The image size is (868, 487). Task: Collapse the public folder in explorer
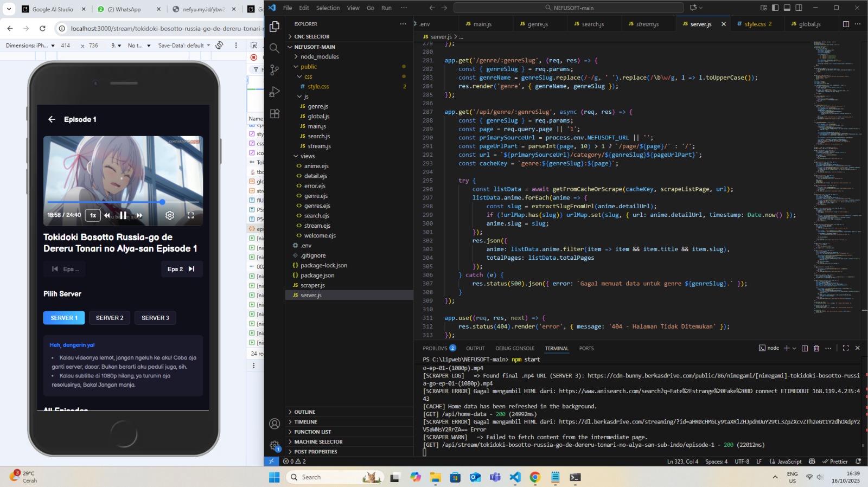click(308, 67)
